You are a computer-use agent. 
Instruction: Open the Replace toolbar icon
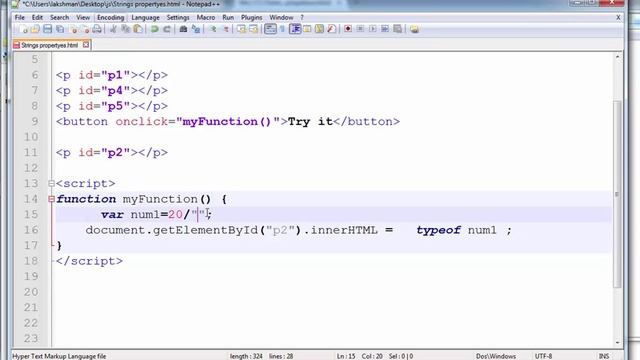pos(196,29)
